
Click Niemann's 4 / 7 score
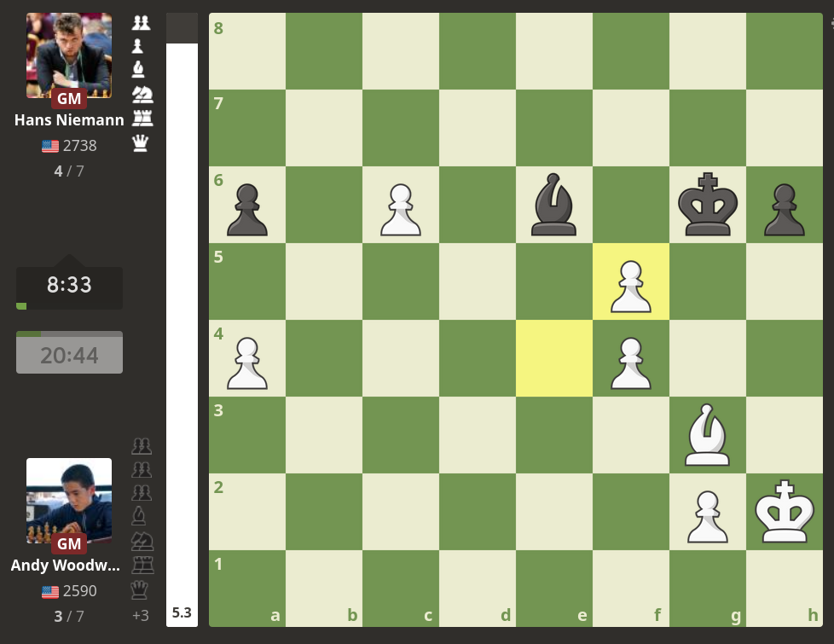click(x=69, y=171)
